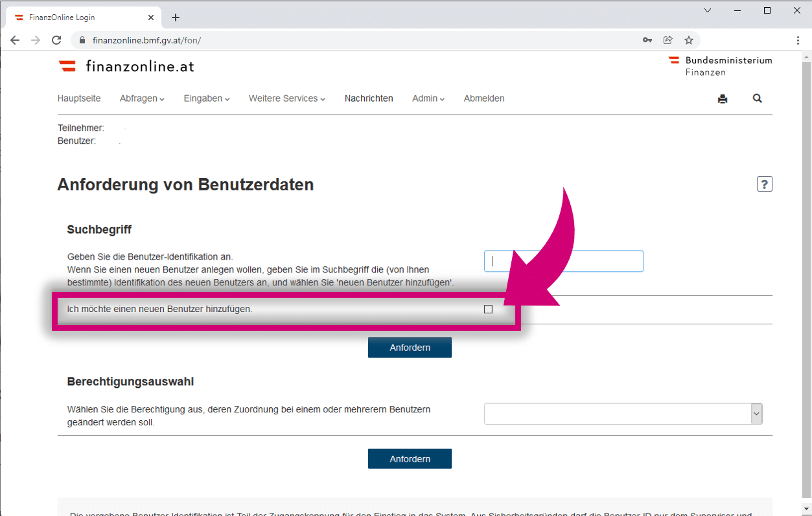Go to Hauptseite in navigation
Screen dimensions: 812x516
(x=79, y=98)
